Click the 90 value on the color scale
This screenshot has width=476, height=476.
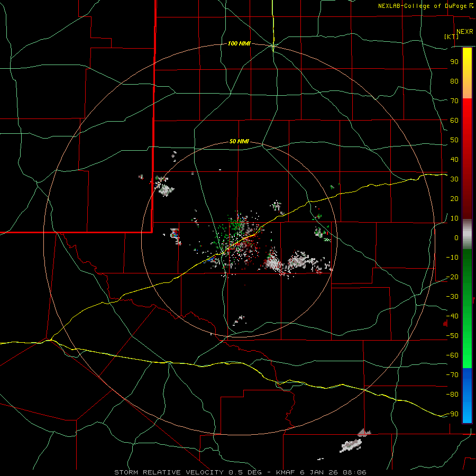coord(454,62)
